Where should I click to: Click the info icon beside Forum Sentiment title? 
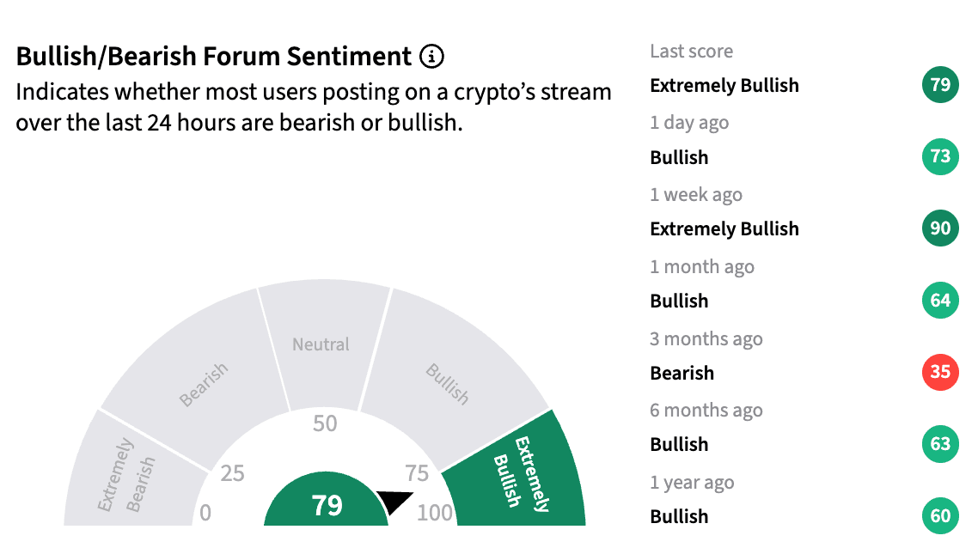point(431,56)
